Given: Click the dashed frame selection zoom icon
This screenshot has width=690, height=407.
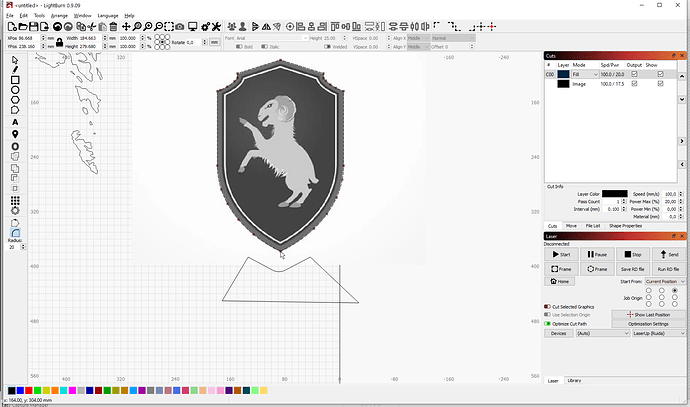Looking at the screenshot, I should tap(169, 27).
